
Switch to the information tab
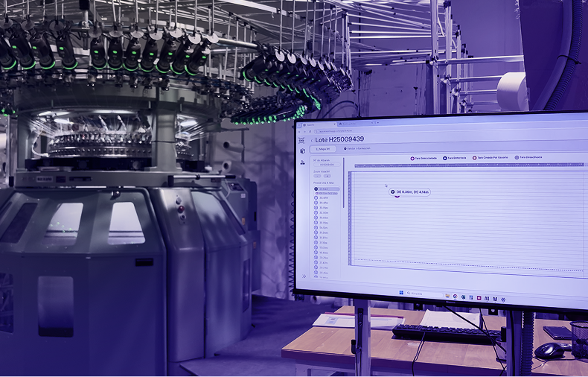point(358,149)
